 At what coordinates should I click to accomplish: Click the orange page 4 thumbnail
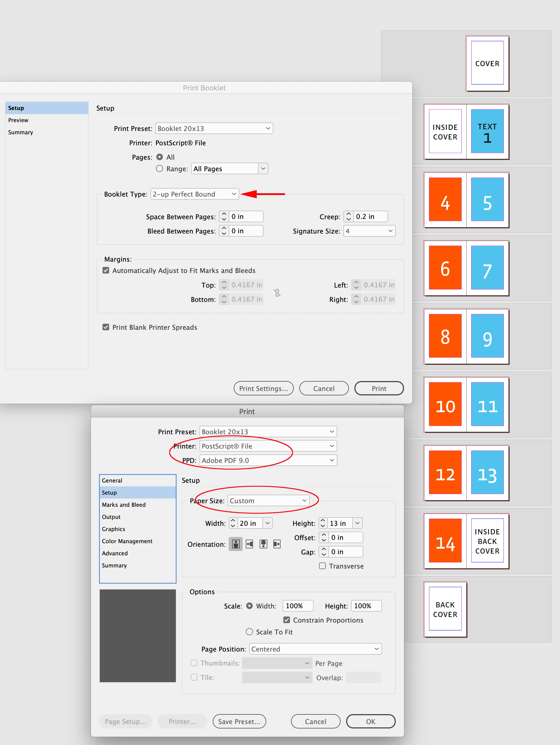(x=445, y=200)
